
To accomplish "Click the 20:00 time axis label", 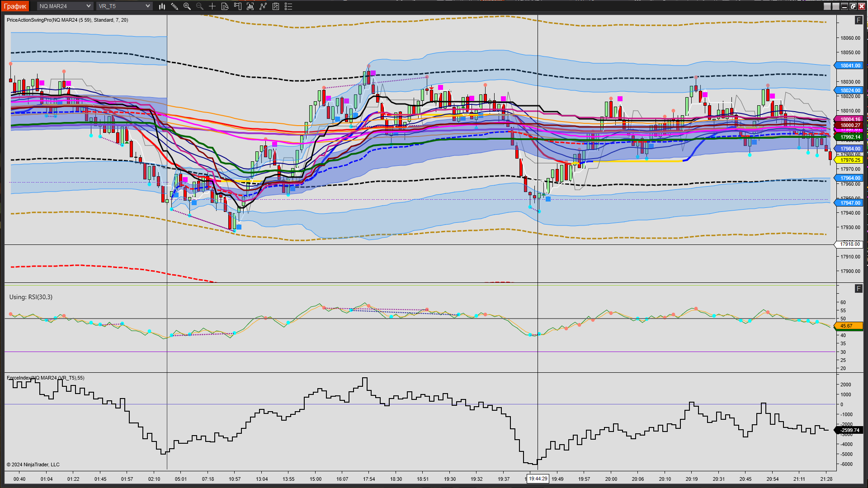I will (611, 479).
